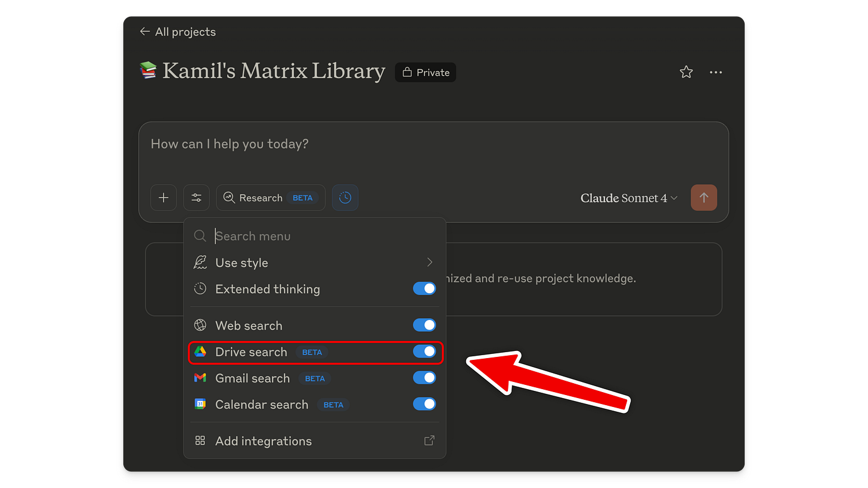Click the Add integrations menu item
The image size is (868, 488).
(315, 441)
